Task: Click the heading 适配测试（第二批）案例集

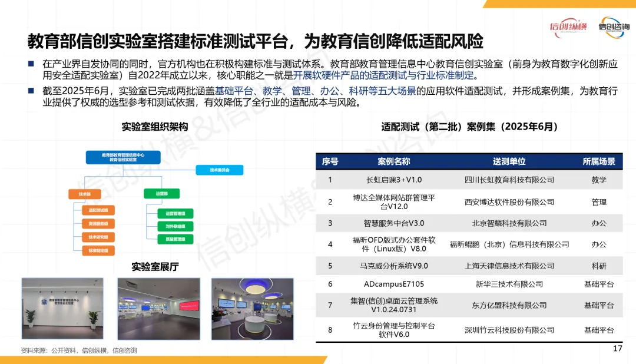Action: (469, 127)
